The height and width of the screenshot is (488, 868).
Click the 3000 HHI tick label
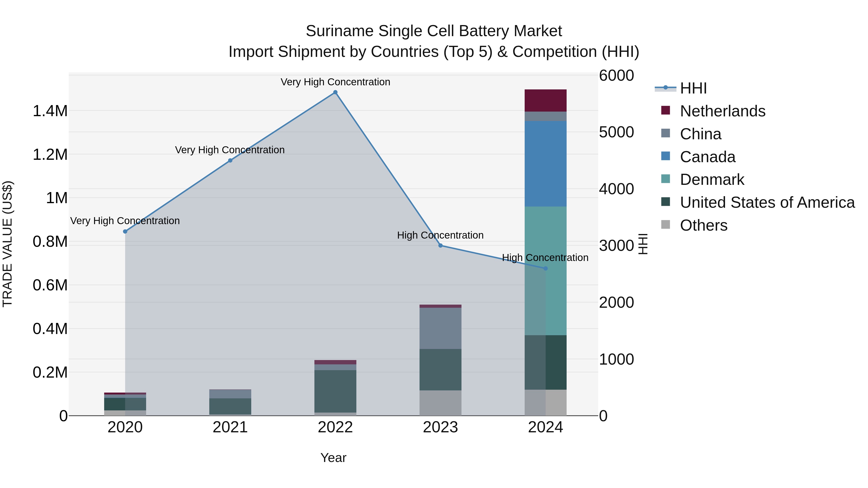tap(616, 246)
